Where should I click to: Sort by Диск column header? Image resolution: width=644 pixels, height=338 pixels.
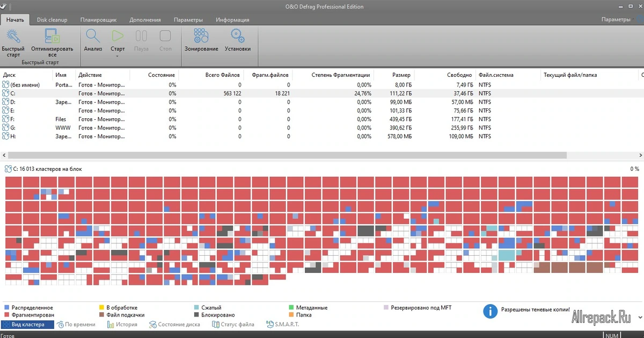click(x=27, y=75)
